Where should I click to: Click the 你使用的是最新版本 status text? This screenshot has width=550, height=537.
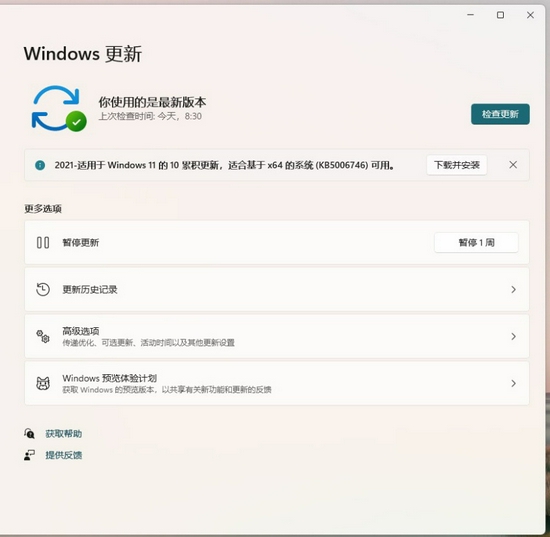pyautogui.click(x=152, y=102)
